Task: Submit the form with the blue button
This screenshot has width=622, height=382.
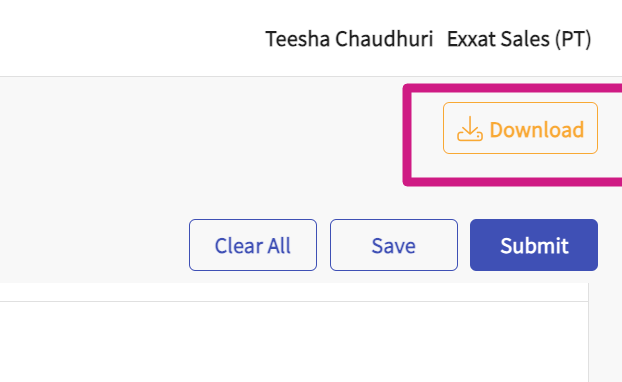Action: pyautogui.click(x=534, y=245)
